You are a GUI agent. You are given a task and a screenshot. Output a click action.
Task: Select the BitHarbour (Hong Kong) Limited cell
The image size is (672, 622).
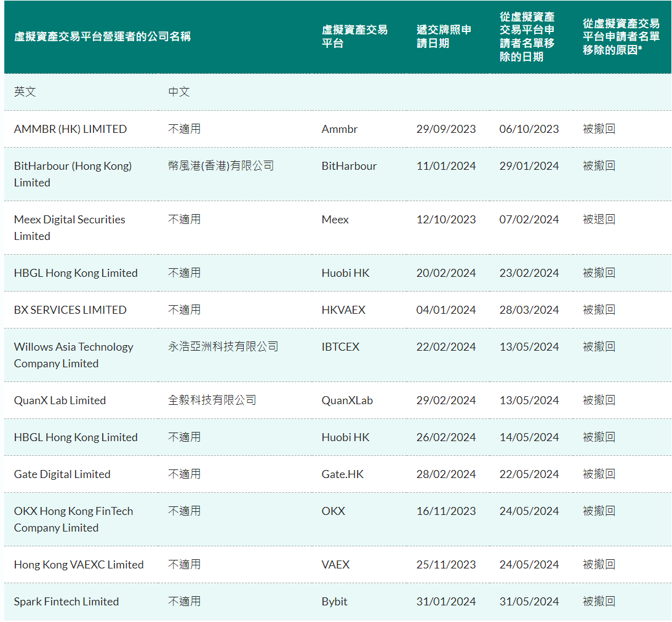click(73, 174)
